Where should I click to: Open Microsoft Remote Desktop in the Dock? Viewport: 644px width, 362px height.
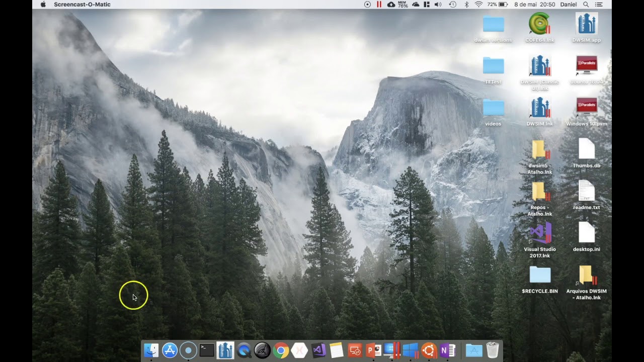[355, 350]
